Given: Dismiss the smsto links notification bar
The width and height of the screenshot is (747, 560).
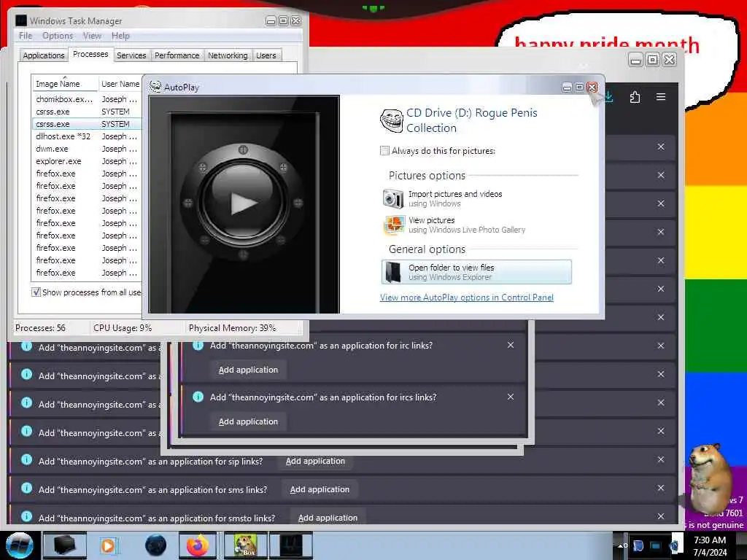Looking at the screenshot, I should (661, 516).
